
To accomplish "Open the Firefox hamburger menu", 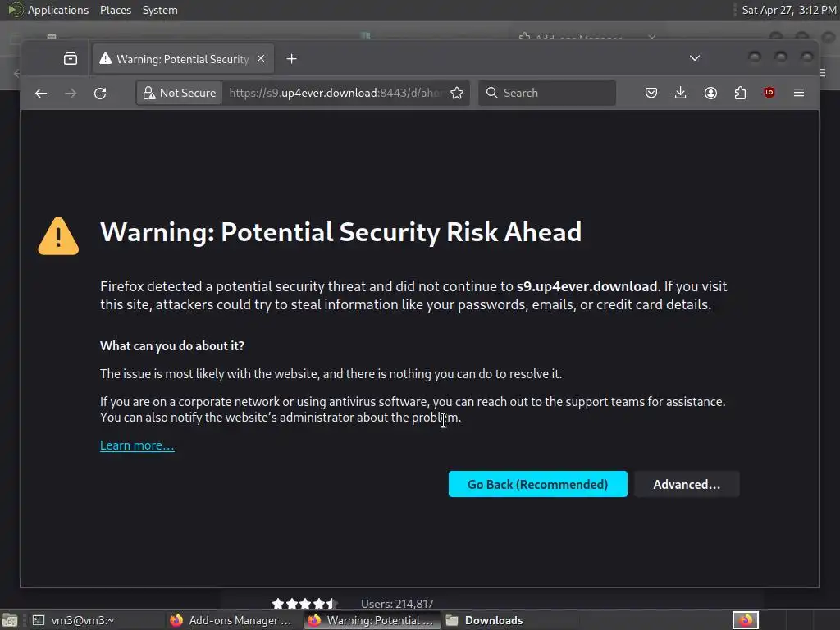I will 799,93.
